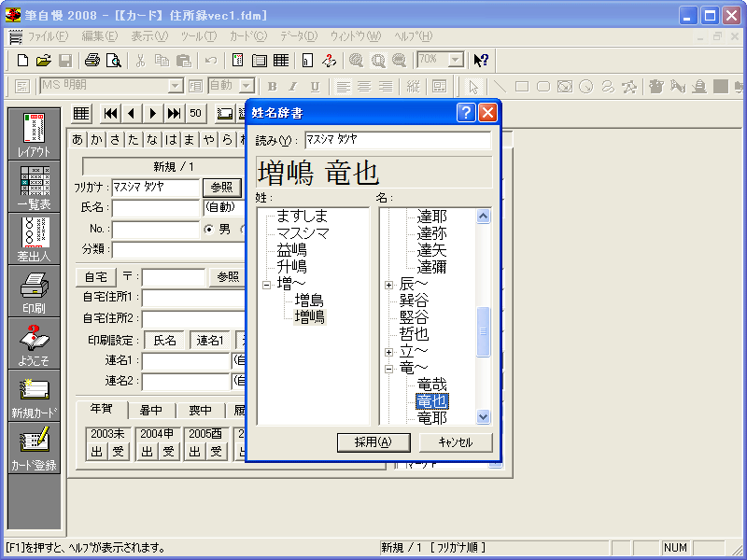Click the 参照 button next to フリガナ
The height and width of the screenshot is (560, 747).
pos(221,188)
